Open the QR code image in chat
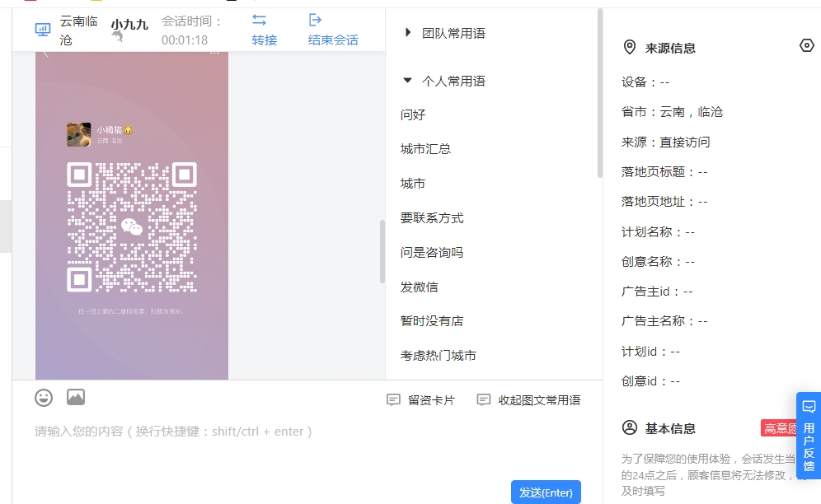This screenshot has width=821, height=504. tap(132, 227)
